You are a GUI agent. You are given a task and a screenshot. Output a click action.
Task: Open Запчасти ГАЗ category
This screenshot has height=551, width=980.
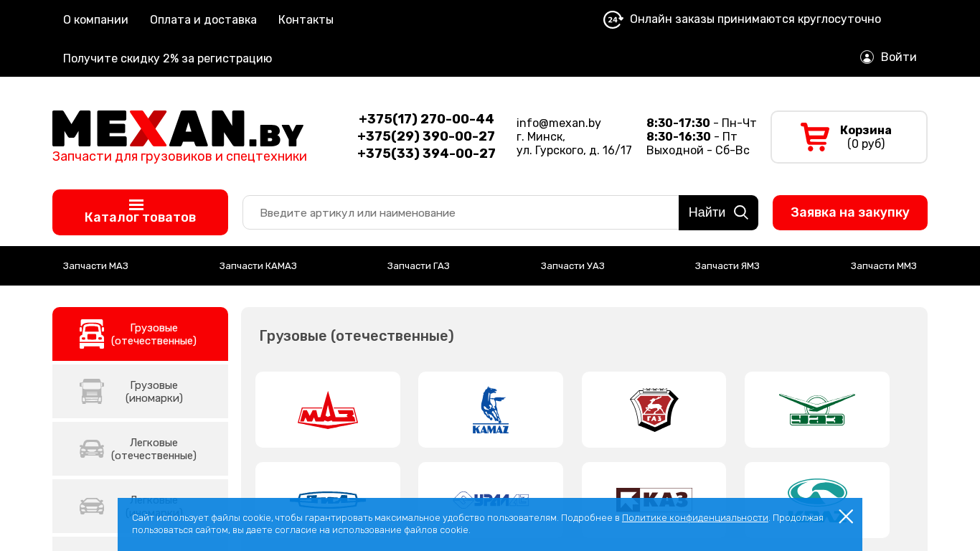[x=418, y=266]
